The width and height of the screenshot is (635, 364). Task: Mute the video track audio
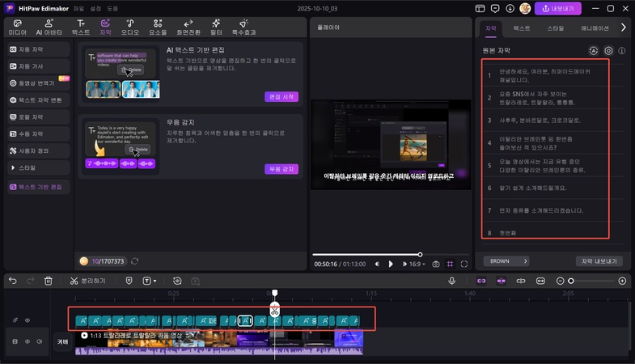pos(38,342)
